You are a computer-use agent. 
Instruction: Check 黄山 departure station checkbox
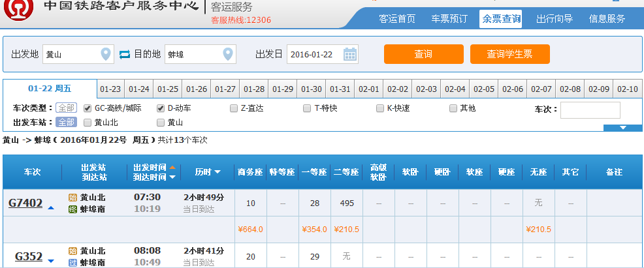(161, 122)
